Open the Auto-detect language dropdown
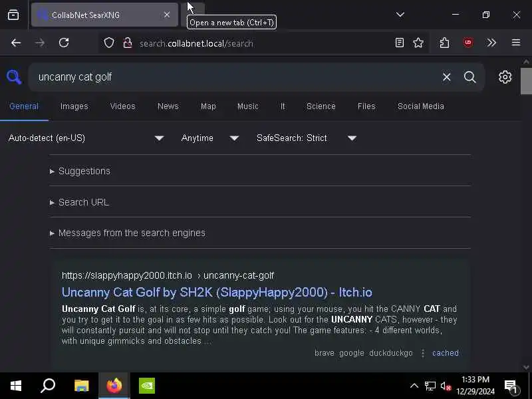This screenshot has height=399, width=532. pyautogui.click(x=86, y=138)
